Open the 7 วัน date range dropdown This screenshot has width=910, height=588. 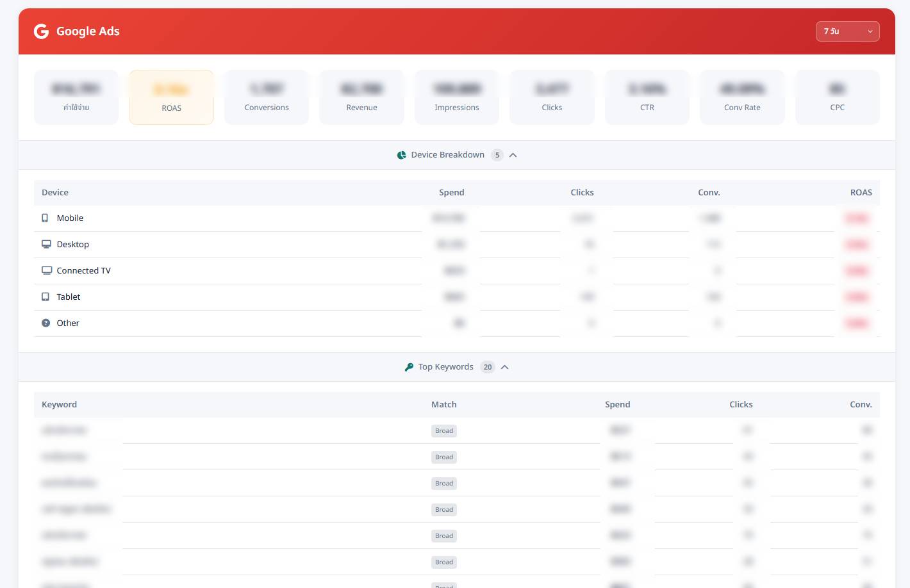(847, 31)
